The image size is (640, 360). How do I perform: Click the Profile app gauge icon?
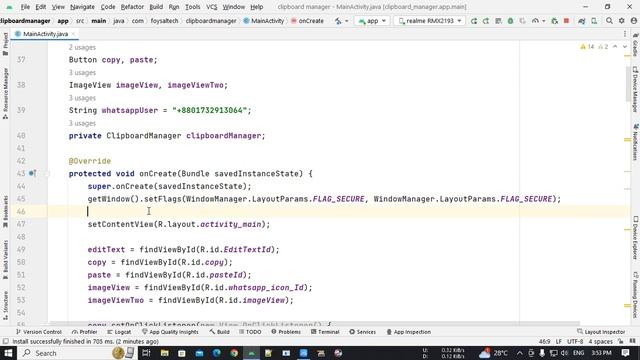click(535, 21)
